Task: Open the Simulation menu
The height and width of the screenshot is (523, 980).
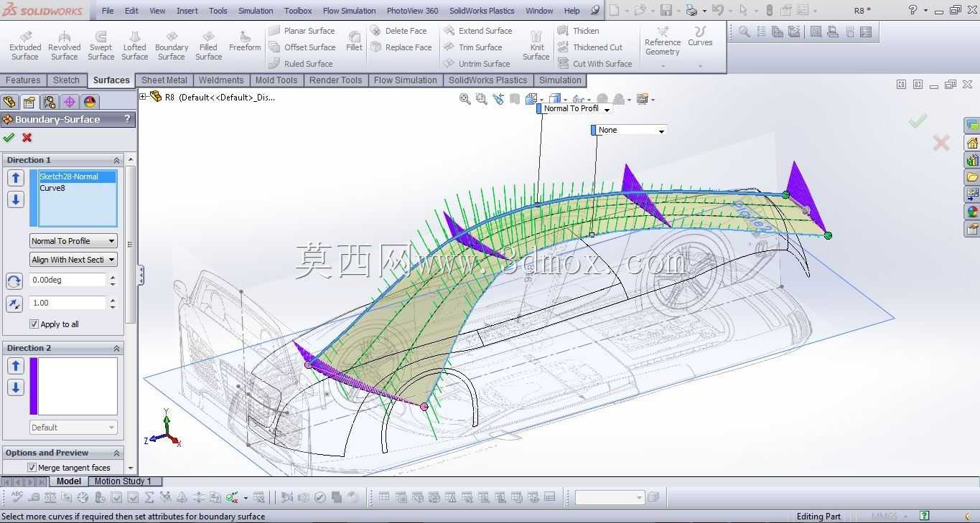Action: (x=256, y=11)
